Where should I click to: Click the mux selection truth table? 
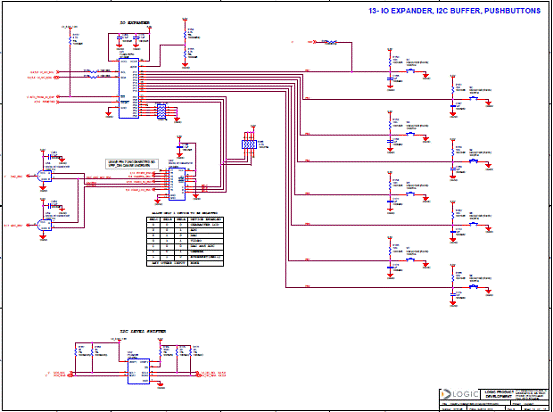point(185,241)
